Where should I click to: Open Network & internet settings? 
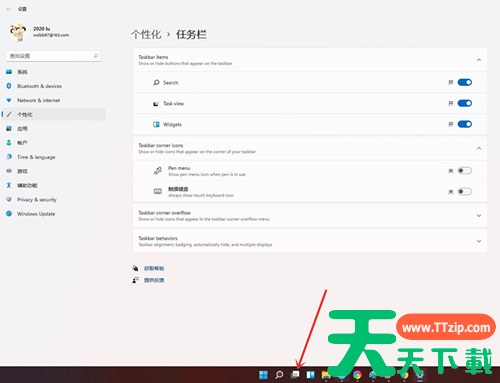(53, 100)
